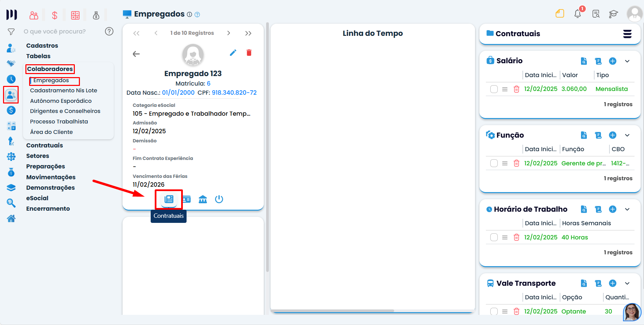Click the birth date 01/01/2000 link
This screenshot has width=644, height=325.
pos(178,93)
